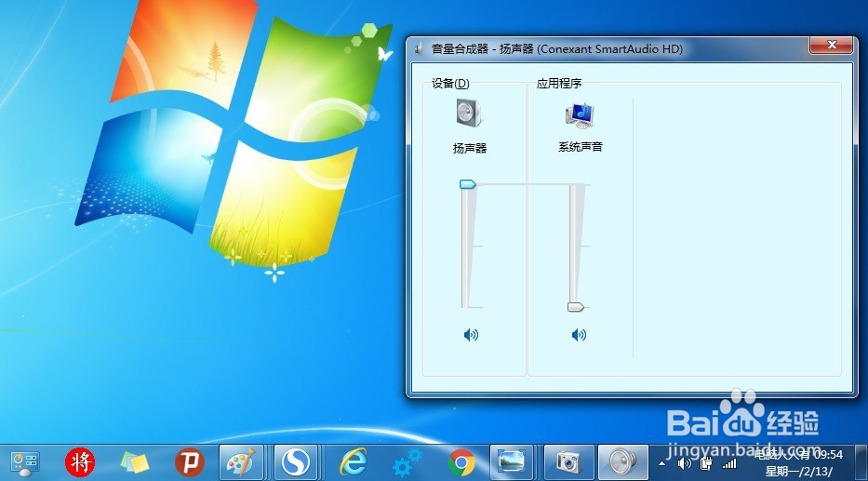Launch the red P application in the taskbar
Screen dimensions: 868x481
(189, 462)
